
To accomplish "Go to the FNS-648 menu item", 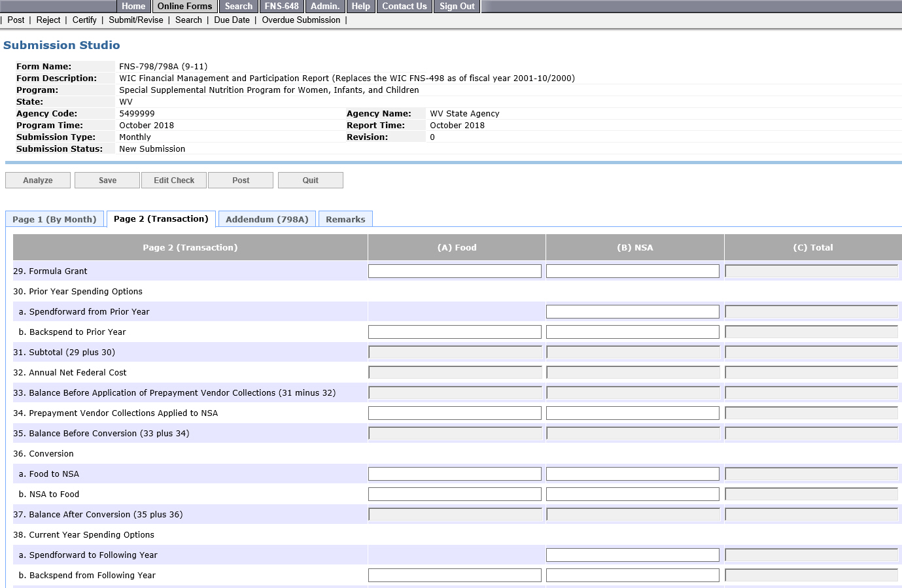I will [x=281, y=7].
